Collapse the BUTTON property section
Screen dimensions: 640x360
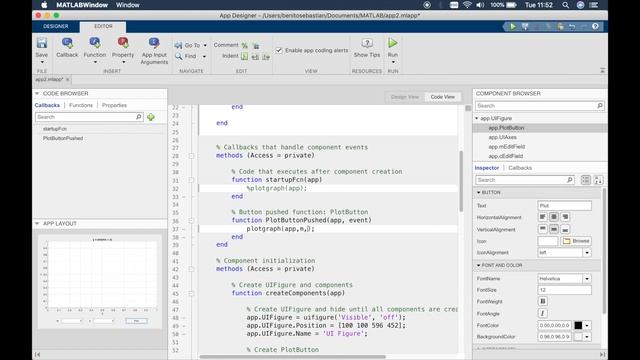pos(478,192)
